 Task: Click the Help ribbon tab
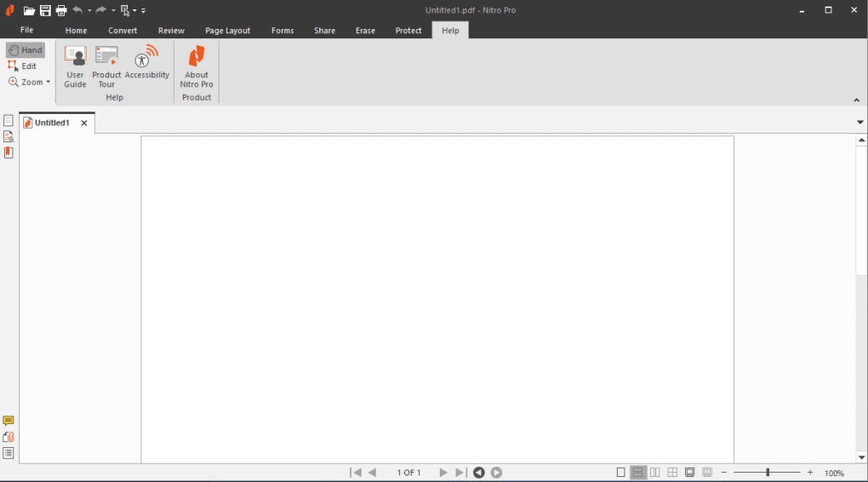click(450, 31)
